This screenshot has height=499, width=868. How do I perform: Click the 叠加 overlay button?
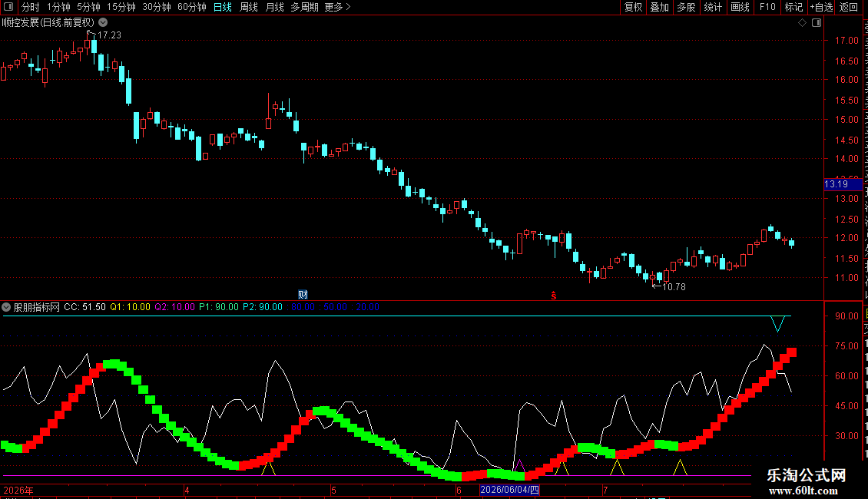click(x=659, y=7)
